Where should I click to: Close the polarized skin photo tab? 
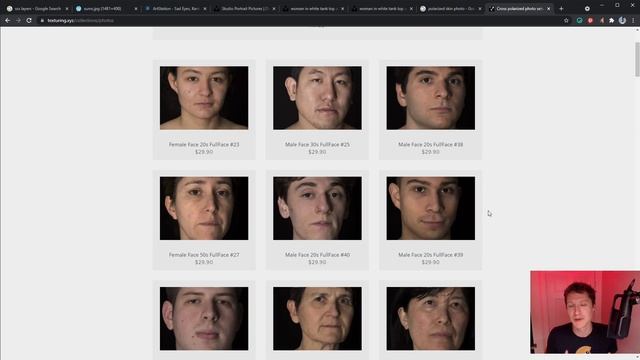pos(480,9)
